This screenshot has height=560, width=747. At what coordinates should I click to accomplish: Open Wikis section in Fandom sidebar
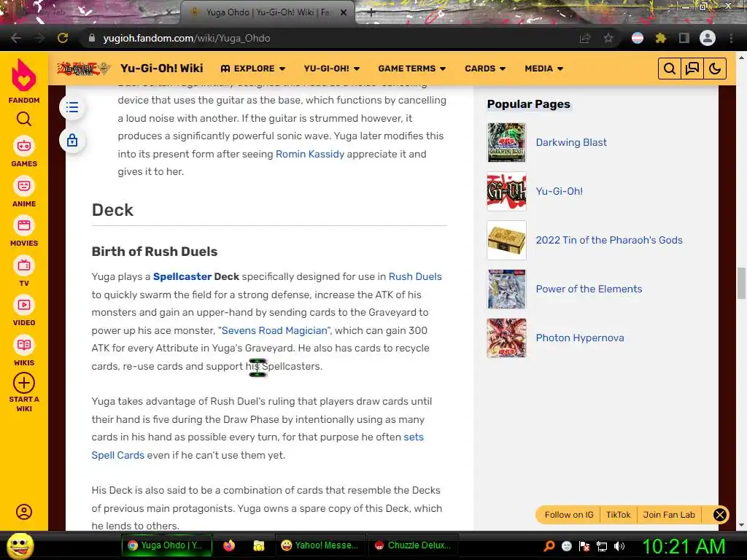point(24,351)
